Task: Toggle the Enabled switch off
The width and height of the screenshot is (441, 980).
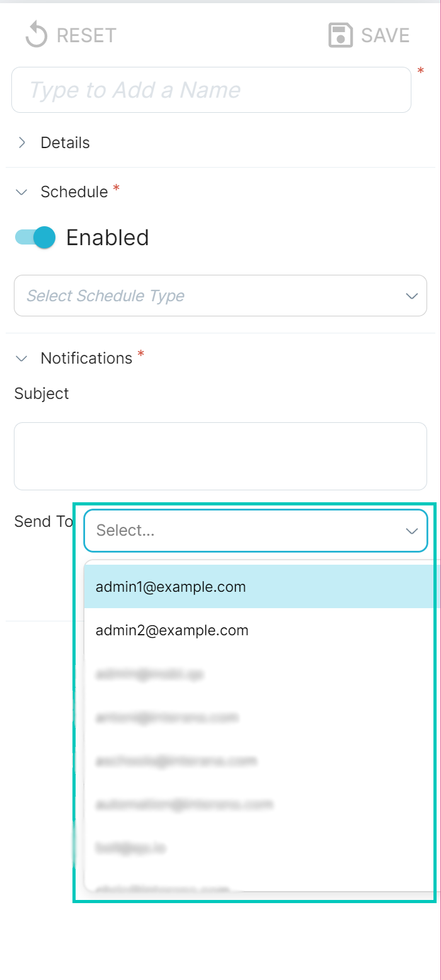Action: pyautogui.click(x=35, y=238)
